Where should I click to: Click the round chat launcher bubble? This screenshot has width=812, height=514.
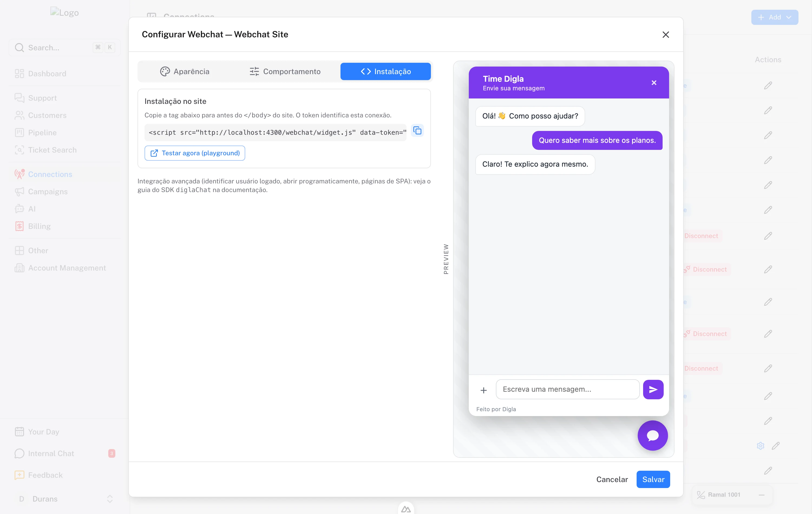point(653,436)
